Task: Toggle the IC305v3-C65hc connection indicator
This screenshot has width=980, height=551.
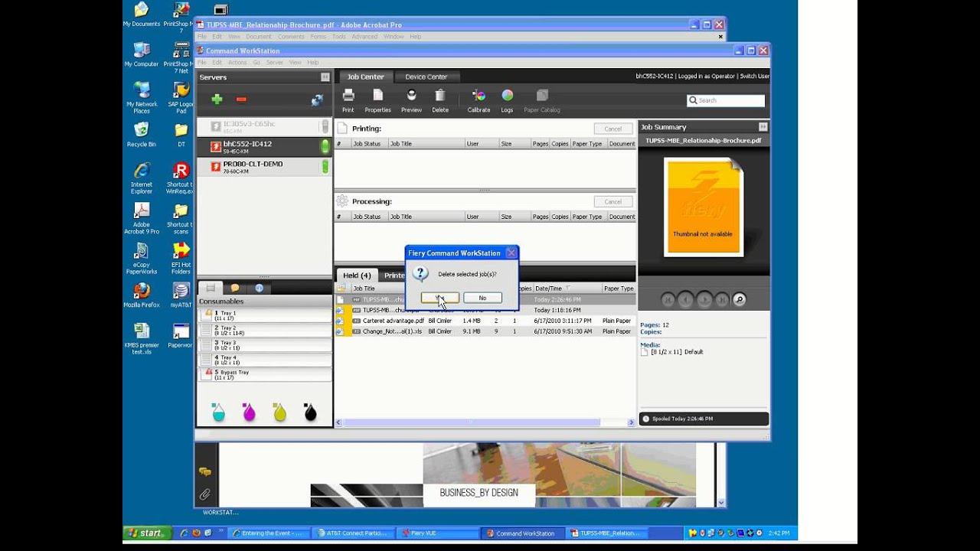Action: click(325, 126)
